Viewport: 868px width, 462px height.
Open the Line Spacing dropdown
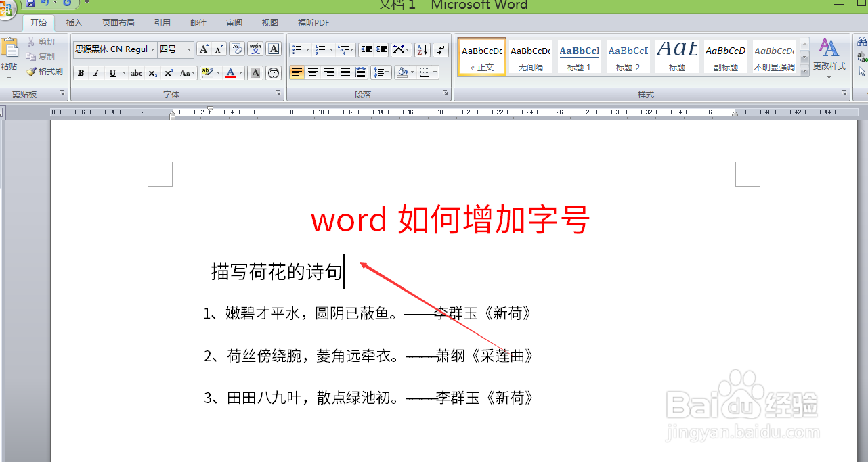(381, 72)
